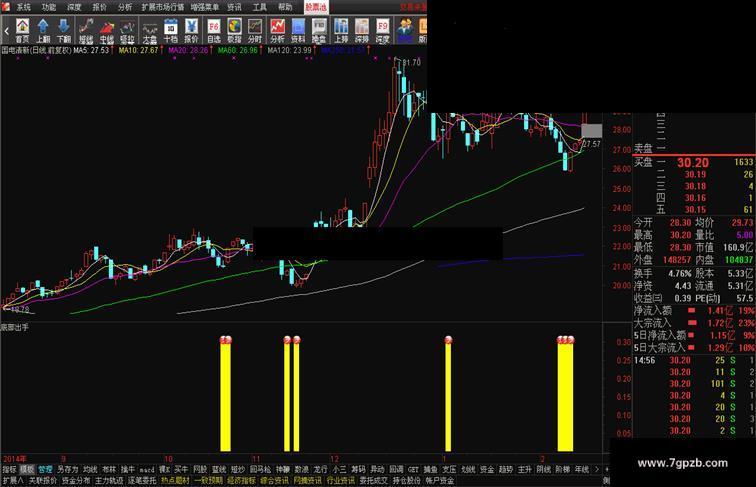Open the 资讯 menu
756x487 pixels.
[x=234, y=7]
